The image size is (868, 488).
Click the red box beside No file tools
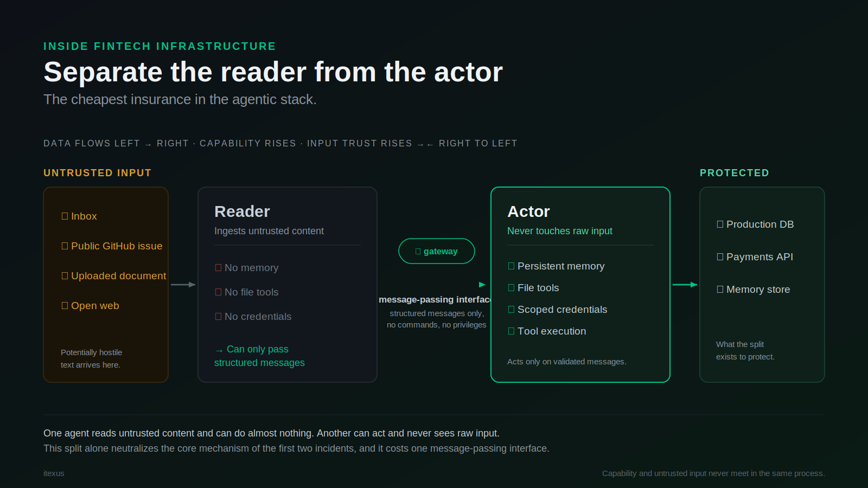[219, 292]
